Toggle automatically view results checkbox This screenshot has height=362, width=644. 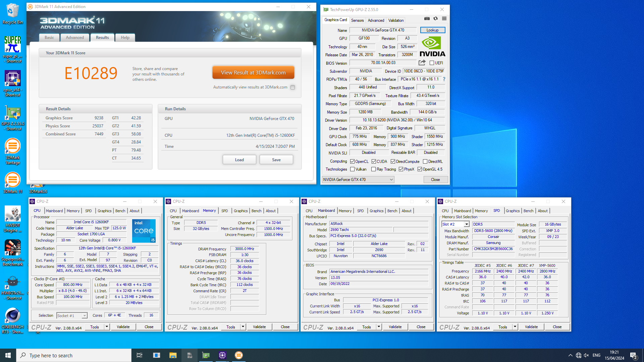[x=293, y=87]
